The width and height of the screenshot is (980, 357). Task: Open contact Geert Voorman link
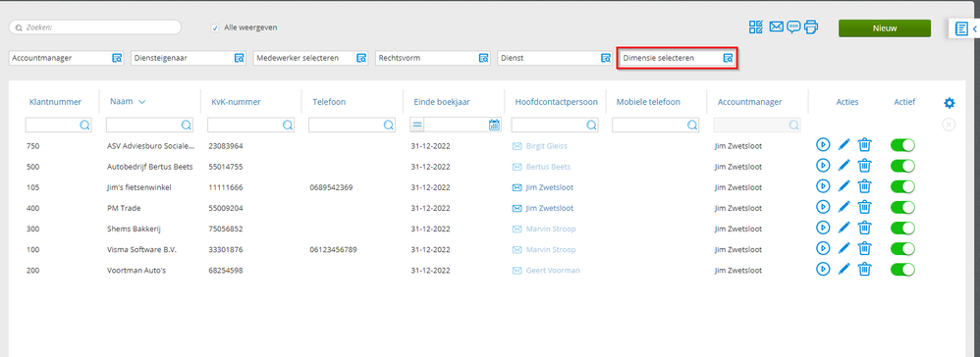(553, 271)
